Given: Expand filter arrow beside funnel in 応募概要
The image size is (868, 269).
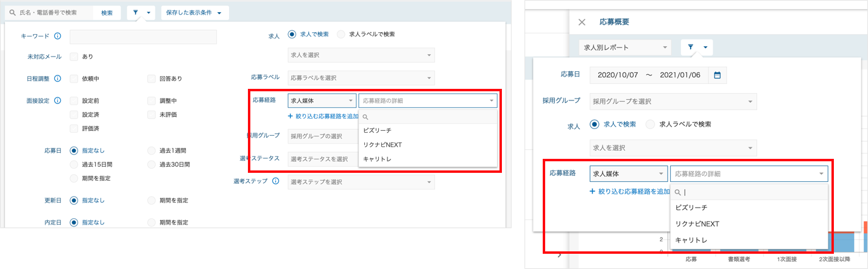Looking at the screenshot, I should click(705, 47).
